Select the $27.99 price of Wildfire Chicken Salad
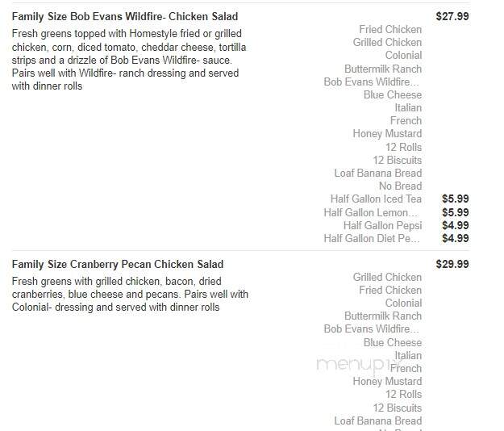 coord(452,16)
